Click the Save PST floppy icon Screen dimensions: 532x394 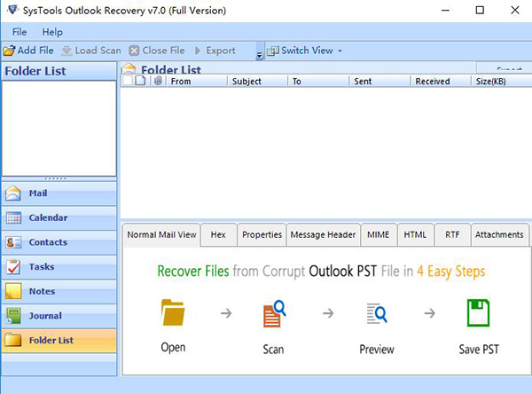(x=479, y=313)
